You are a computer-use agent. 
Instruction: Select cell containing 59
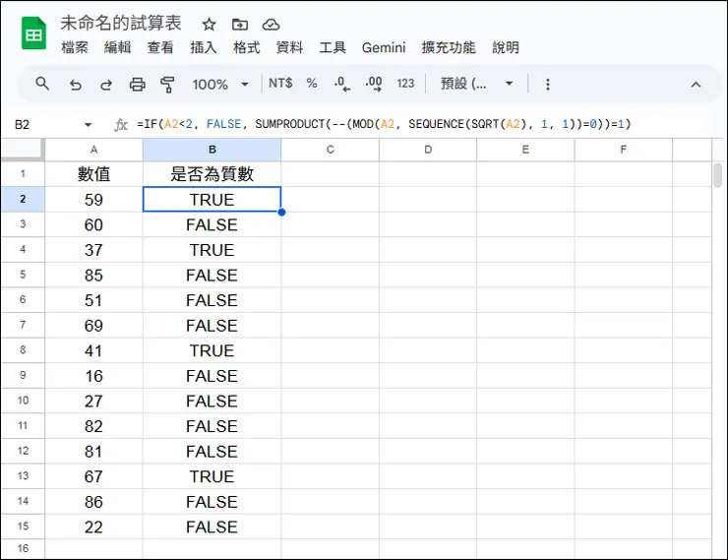pyautogui.click(x=93, y=200)
